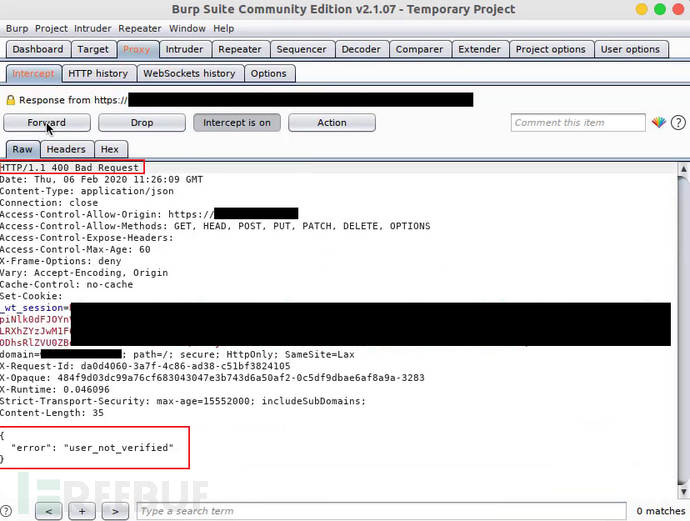
Task: Click the Connection: close header
Action: (49, 203)
